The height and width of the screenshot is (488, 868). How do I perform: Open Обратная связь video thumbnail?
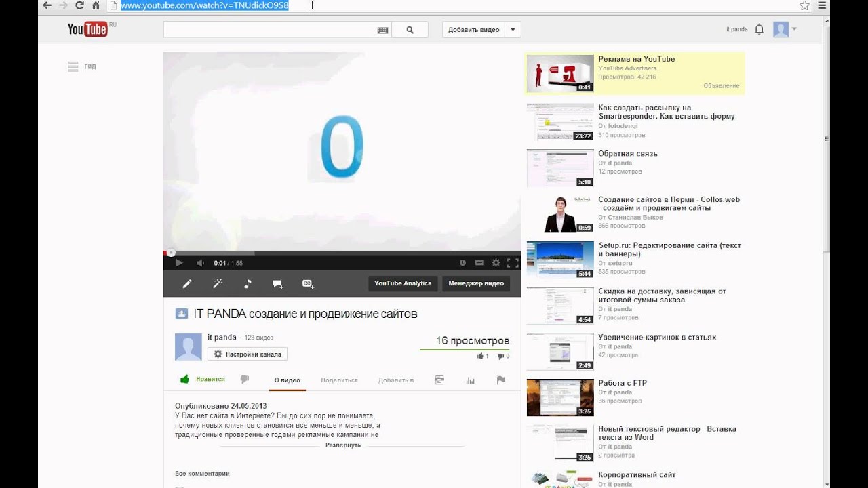pyautogui.click(x=560, y=168)
